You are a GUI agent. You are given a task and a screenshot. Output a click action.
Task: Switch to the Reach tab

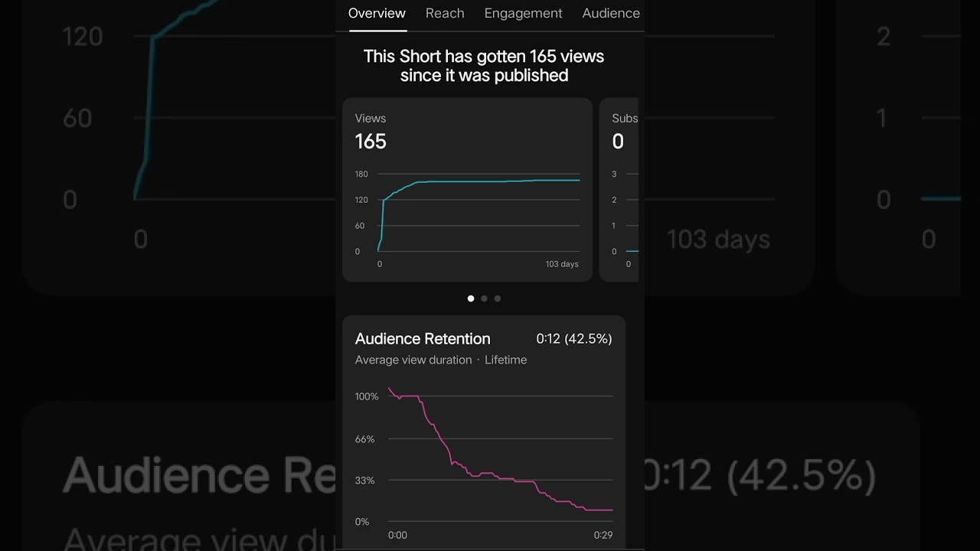tap(445, 13)
